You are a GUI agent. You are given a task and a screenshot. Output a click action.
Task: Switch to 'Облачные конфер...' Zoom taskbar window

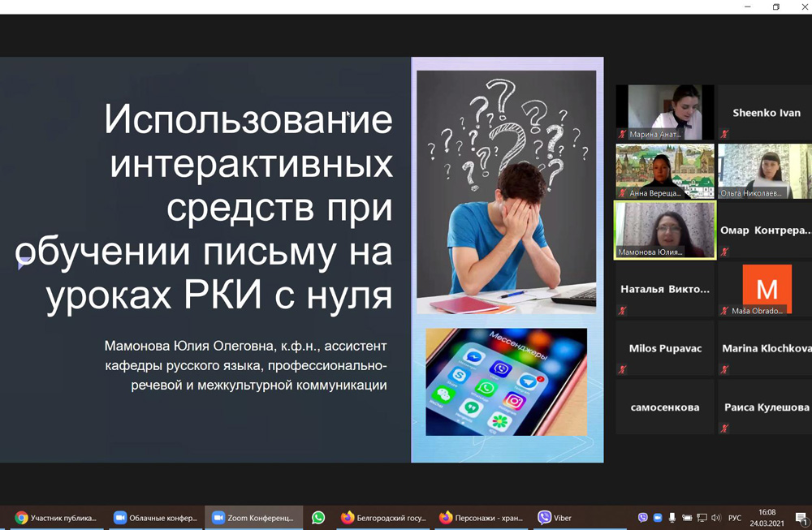[154, 518]
